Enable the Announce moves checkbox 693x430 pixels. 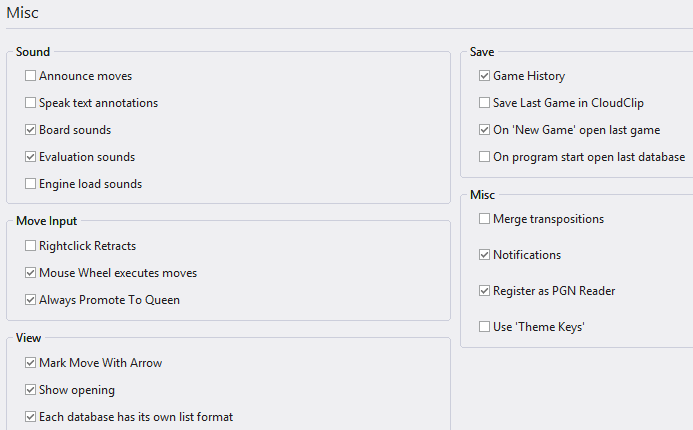pyautogui.click(x=31, y=76)
